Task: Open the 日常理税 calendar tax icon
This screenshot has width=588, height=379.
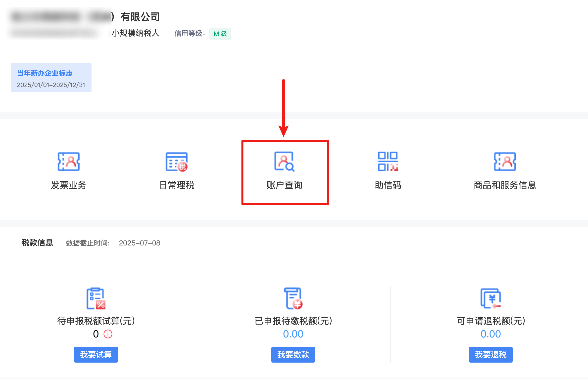Action: point(177,162)
